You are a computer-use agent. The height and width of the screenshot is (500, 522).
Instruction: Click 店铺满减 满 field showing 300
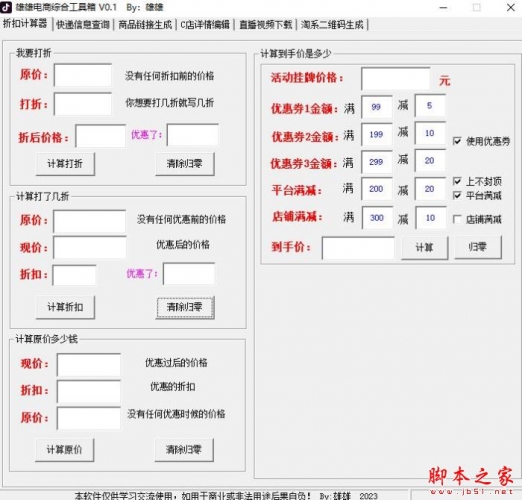click(377, 218)
